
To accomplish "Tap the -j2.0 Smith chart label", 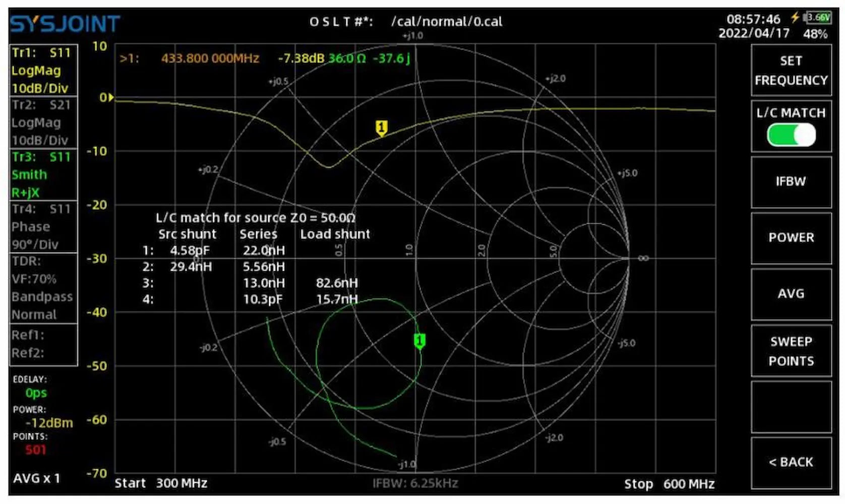I will pyautogui.click(x=554, y=437).
